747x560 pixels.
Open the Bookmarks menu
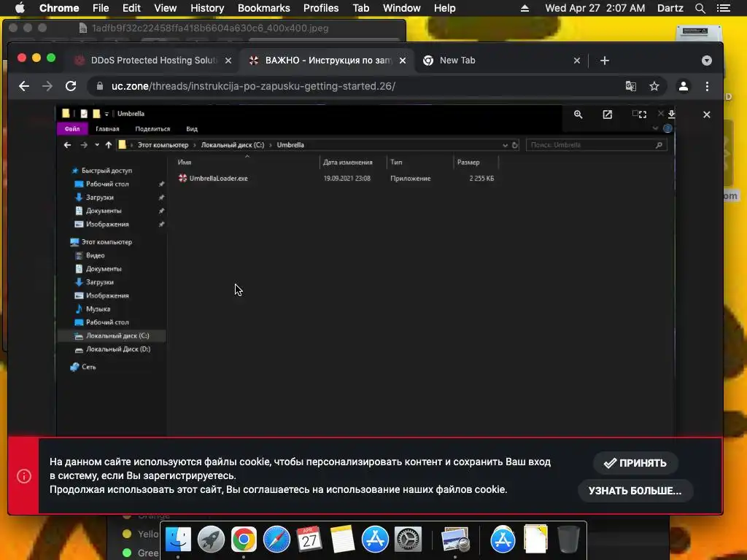click(264, 8)
